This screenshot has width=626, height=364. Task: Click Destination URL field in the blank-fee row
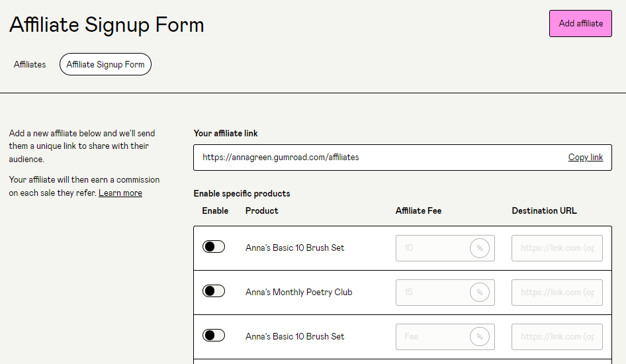557,336
